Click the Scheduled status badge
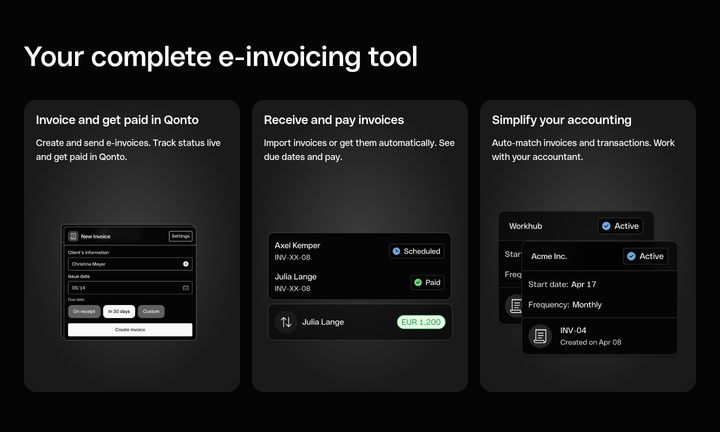 (x=416, y=251)
